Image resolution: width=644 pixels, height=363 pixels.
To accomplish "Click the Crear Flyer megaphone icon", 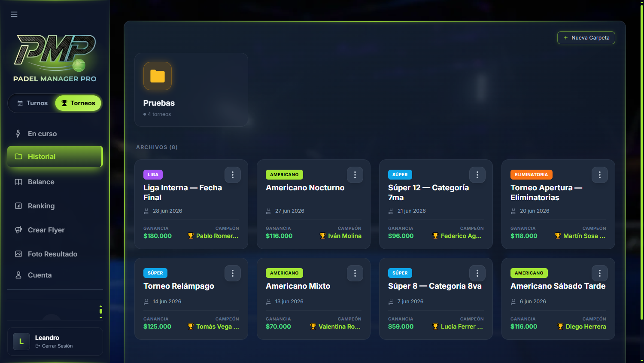I will (x=18, y=230).
